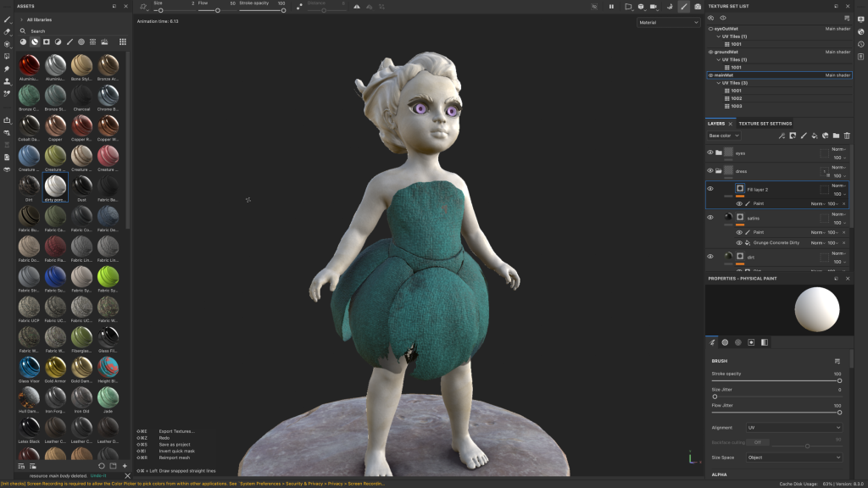
Task: Filter assets by Alphas
Action: click(x=81, y=42)
